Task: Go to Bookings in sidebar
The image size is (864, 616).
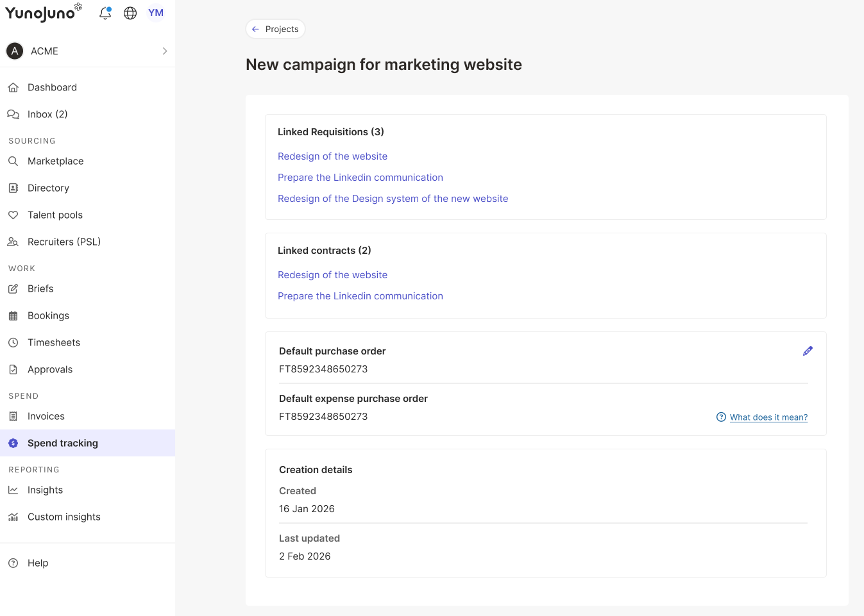Action: (48, 316)
